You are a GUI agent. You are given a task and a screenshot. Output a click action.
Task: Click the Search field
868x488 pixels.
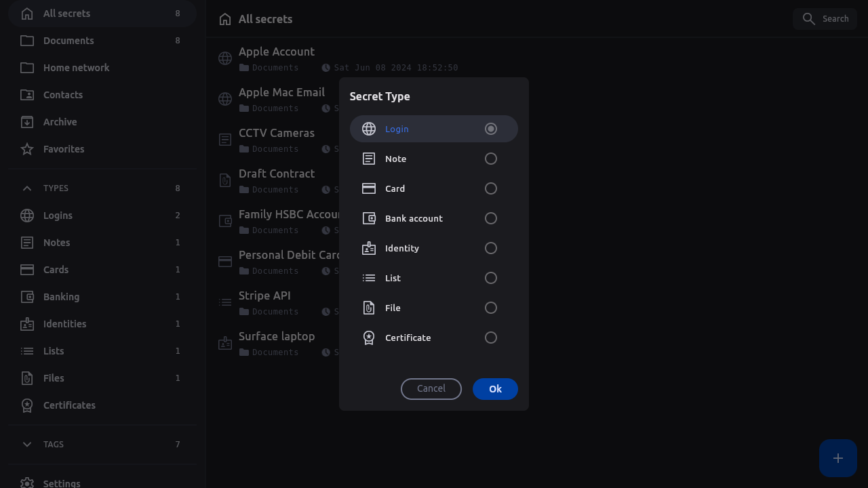click(825, 19)
